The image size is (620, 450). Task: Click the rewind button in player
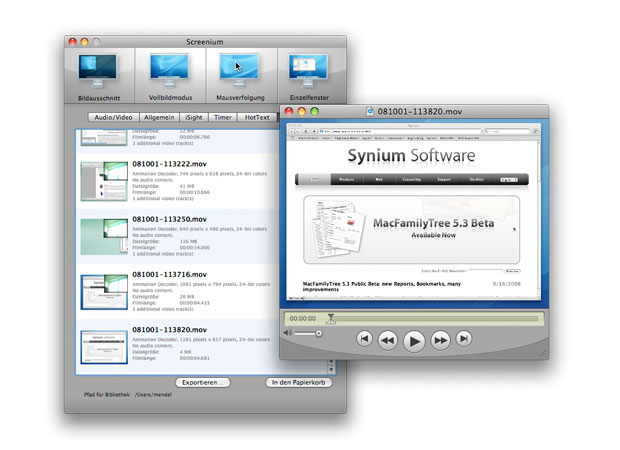click(388, 340)
